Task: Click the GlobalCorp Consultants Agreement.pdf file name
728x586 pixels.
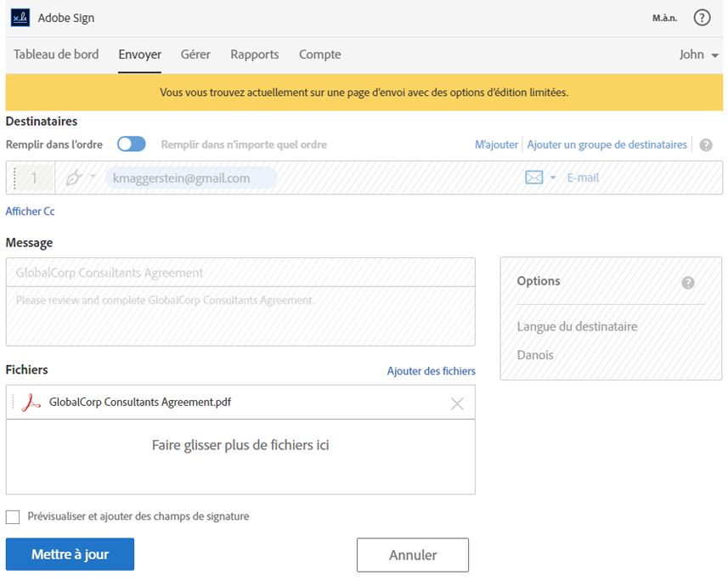Action: (x=140, y=402)
